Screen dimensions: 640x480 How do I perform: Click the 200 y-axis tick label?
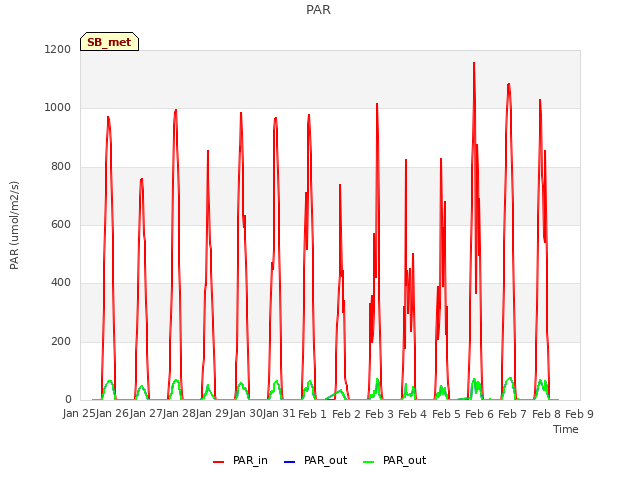coord(61,341)
